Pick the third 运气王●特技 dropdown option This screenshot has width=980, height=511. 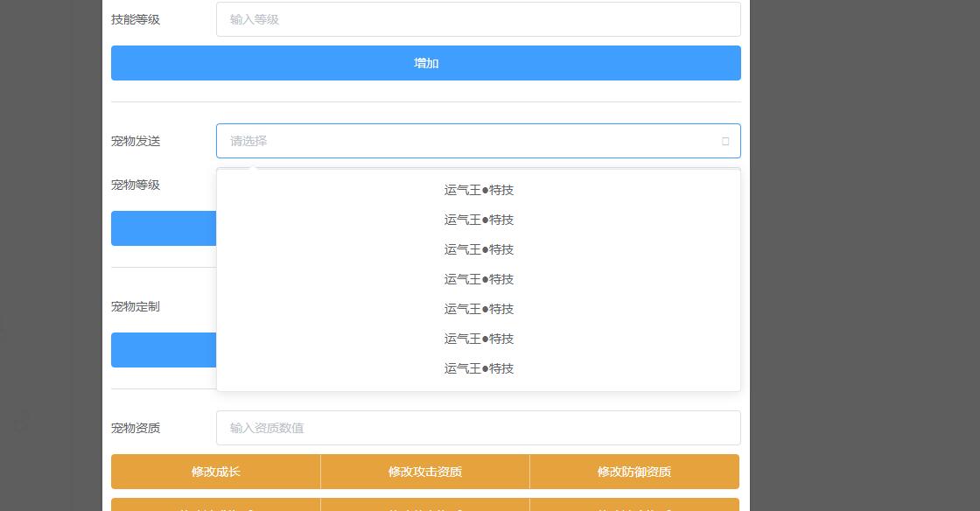[479, 249]
